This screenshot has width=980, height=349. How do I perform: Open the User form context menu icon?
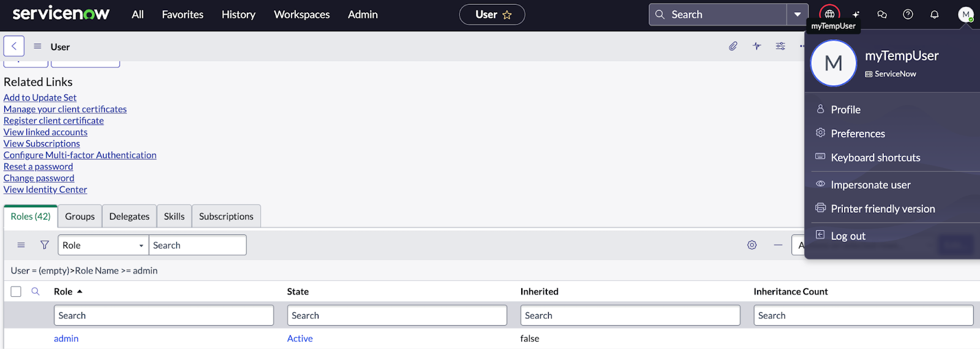click(37, 46)
